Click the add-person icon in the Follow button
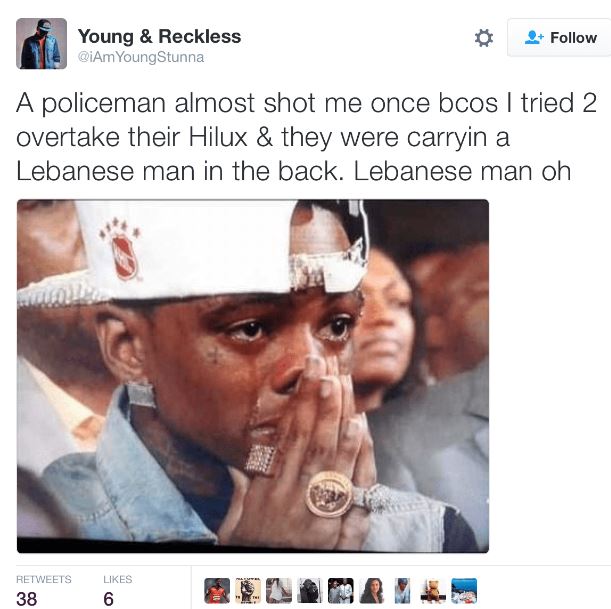 pyautogui.click(x=534, y=37)
